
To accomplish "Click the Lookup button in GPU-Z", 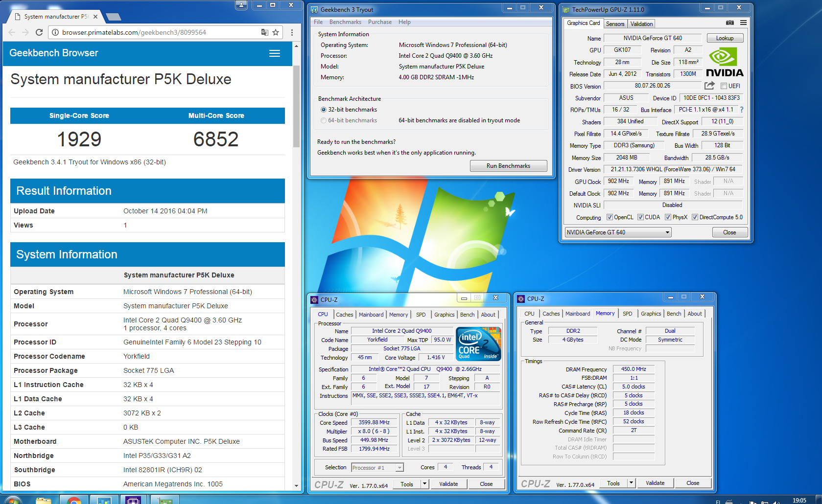I will click(725, 38).
